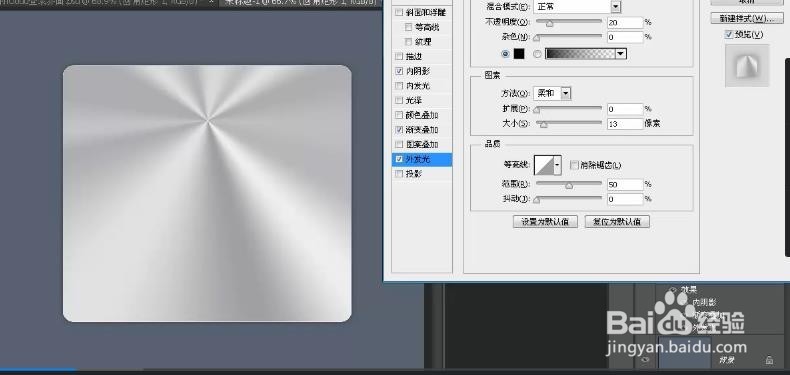Open the glow gradient picker bar
The image size is (790, 375).
(580, 53)
